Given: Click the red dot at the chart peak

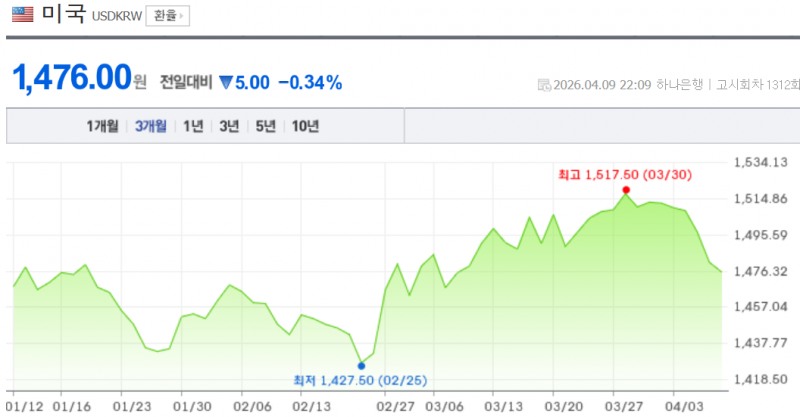Looking at the screenshot, I should tap(625, 190).
